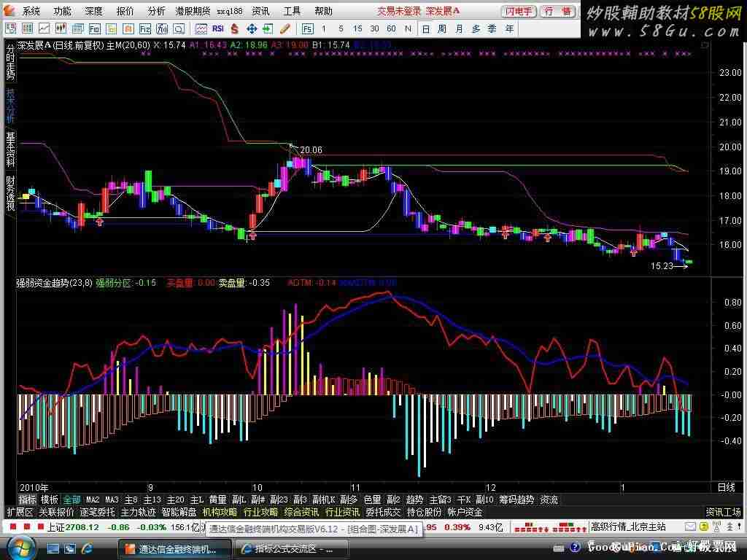Select the 筹码趋势 indicator tab

click(x=516, y=499)
